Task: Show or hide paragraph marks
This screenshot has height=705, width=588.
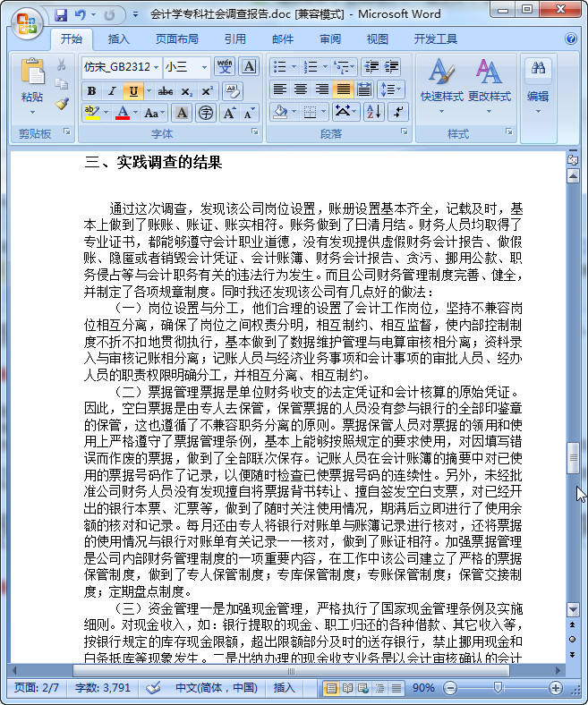Action: (x=397, y=112)
